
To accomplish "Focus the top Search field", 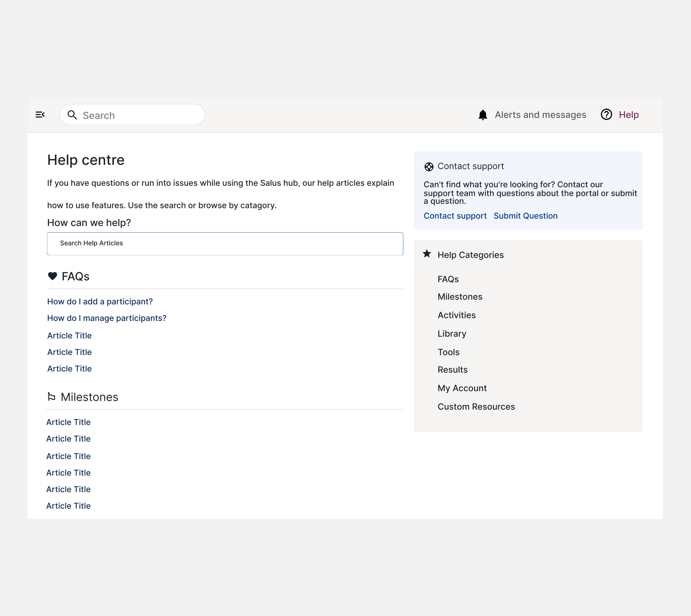I will (139, 115).
